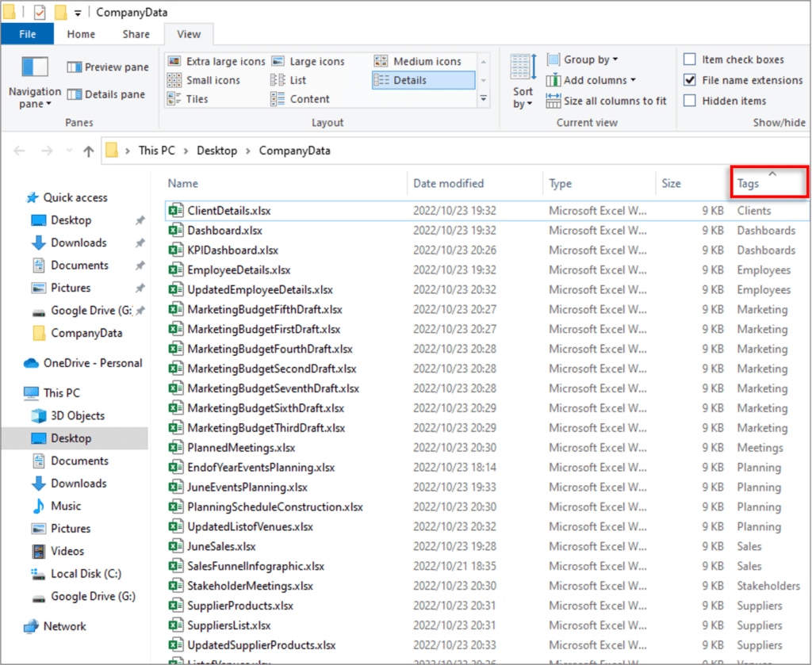Screen dimensions: 812x665
Task: Click the Date modified column header
Action: click(x=448, y=183)
